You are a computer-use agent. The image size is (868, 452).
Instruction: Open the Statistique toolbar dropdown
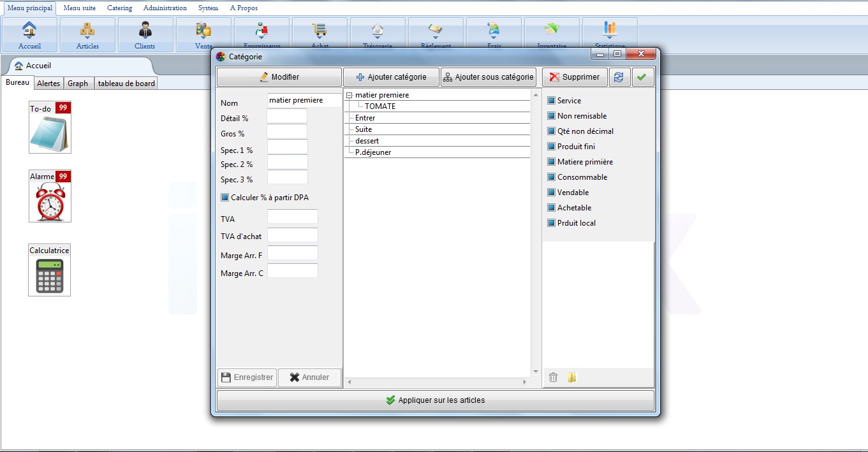(610, 34)
